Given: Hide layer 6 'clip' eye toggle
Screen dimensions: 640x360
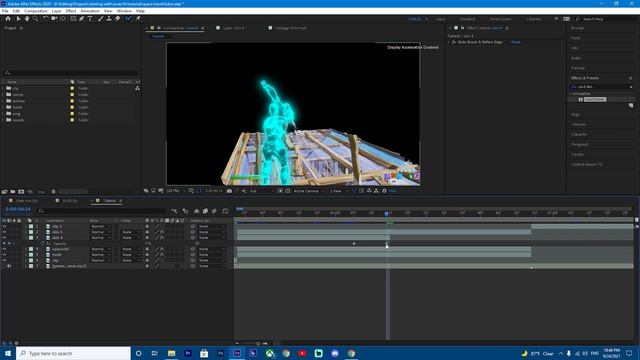Looking at the screenshot, I should pos(4,260).
